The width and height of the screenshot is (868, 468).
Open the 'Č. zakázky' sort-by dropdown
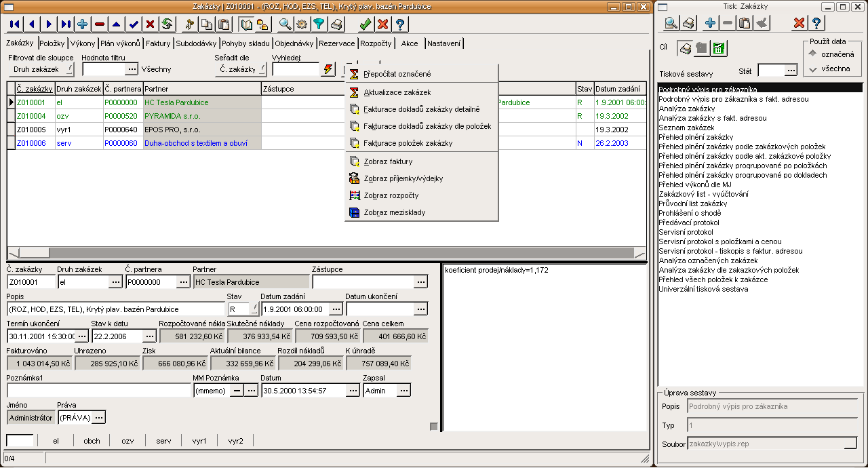coord(241,69)
